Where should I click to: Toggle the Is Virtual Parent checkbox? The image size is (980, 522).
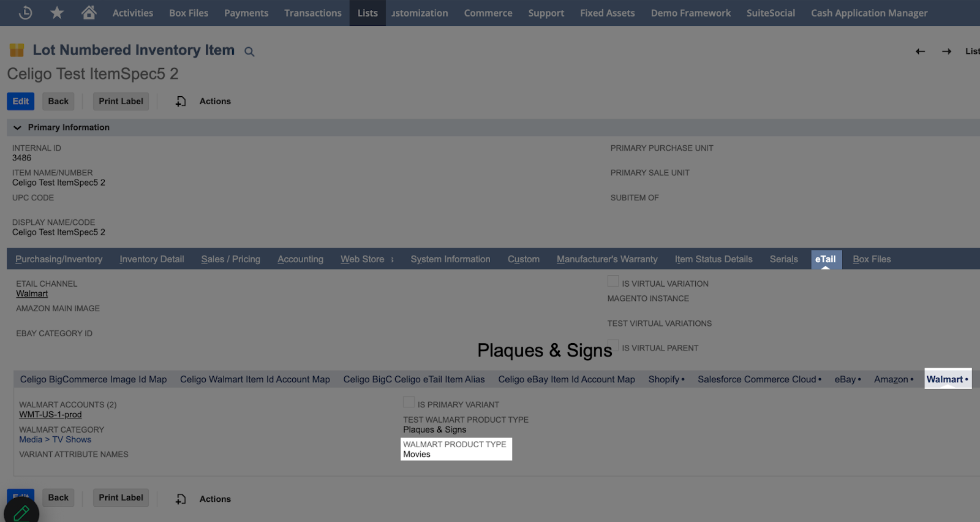(x=613, y=345)
